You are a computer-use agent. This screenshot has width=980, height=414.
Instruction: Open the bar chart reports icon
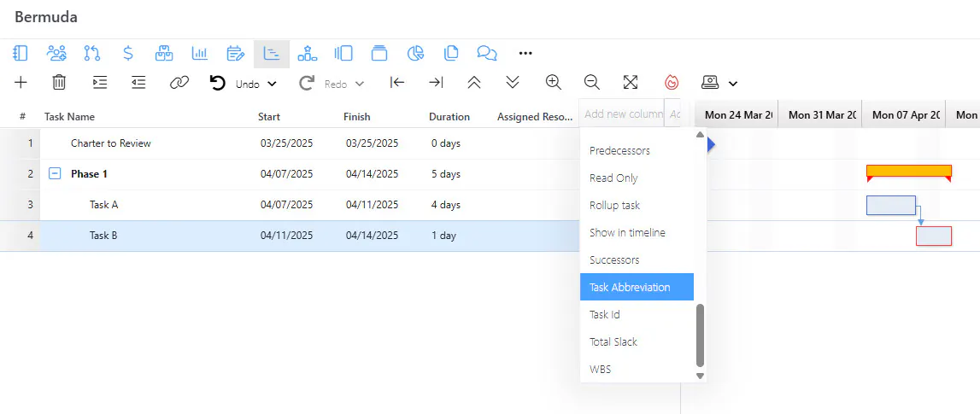pyautogui.click(x=199, y=53)
